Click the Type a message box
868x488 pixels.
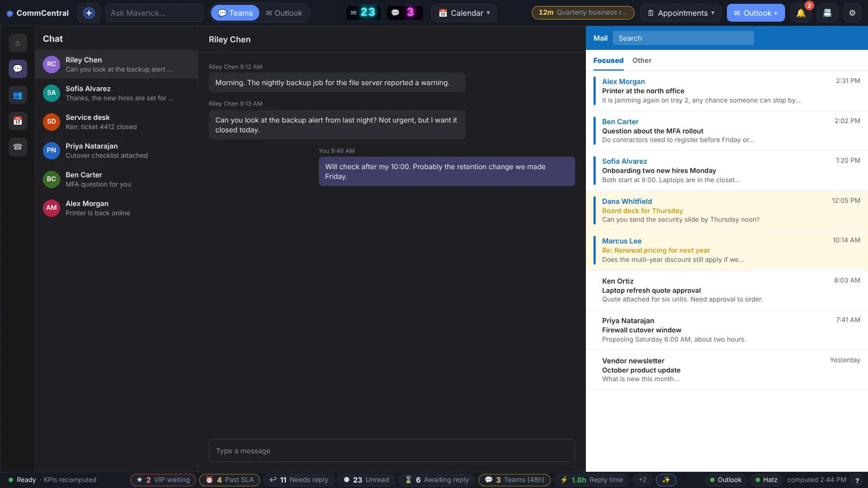click(x=392, y=451)
